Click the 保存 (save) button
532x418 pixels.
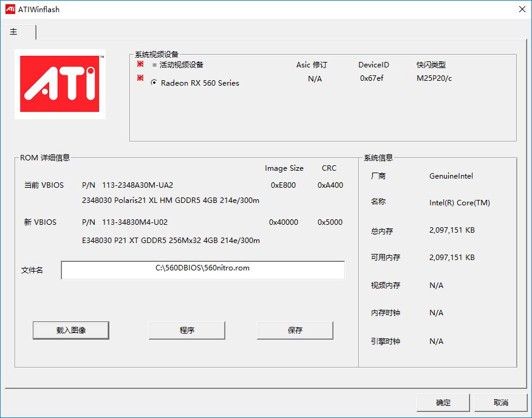tap(295, 331)
